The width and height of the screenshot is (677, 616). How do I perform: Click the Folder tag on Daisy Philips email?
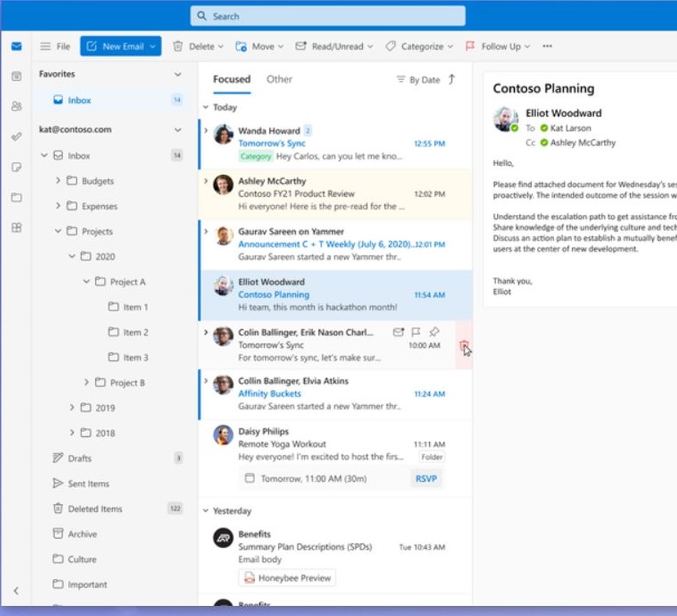(x=432, y=457)
